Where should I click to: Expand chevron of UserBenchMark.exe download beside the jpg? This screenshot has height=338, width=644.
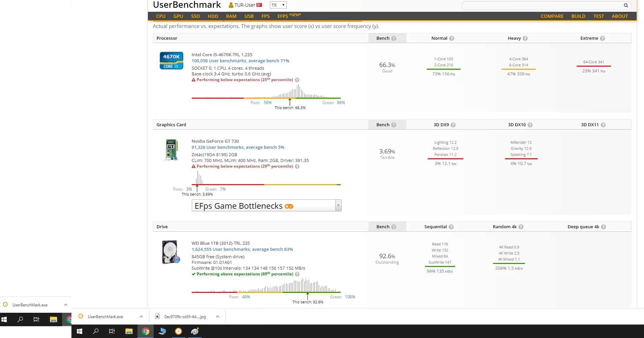click(x=141, y=316)
